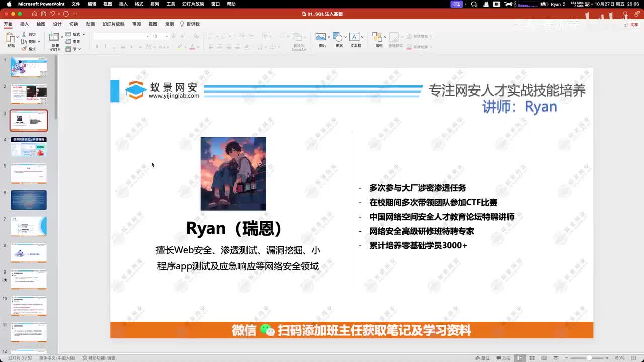Expand the Paste options arrow
This screenshot has width=644, height=362.
[x=17, y=38]
